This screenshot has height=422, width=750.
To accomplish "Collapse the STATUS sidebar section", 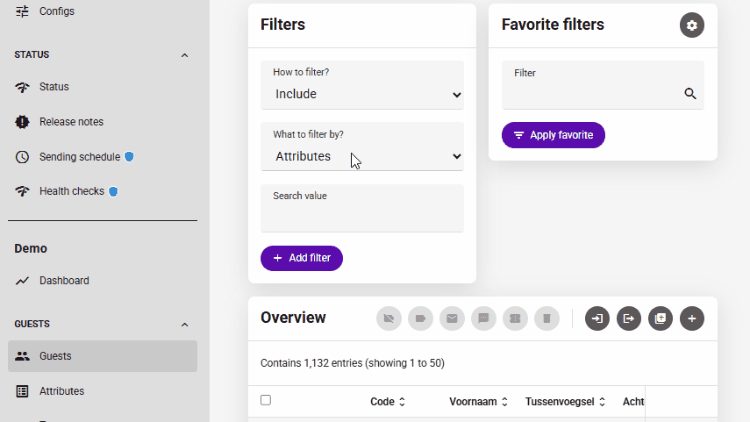I will click(184, 55).
